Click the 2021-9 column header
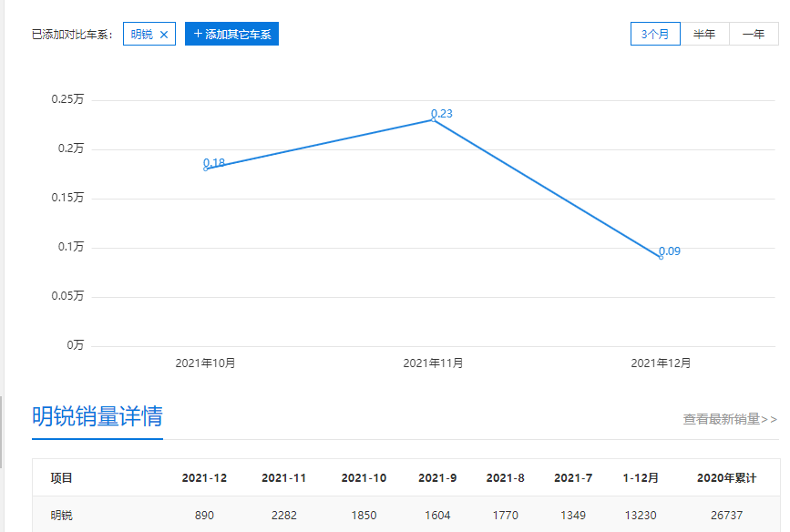The image size is (790, 532). [x=437, y=478]
